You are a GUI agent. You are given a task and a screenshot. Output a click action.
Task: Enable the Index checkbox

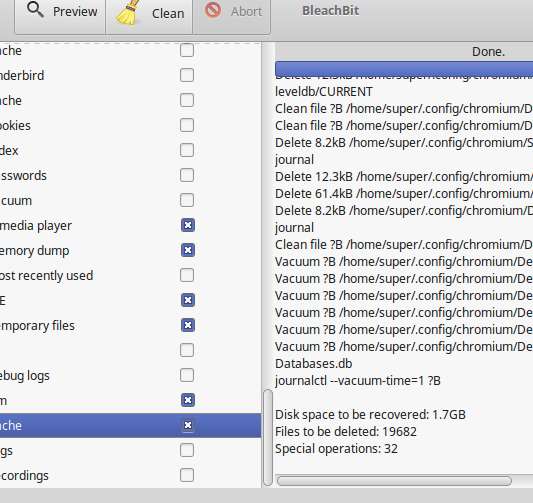(187, 150)
